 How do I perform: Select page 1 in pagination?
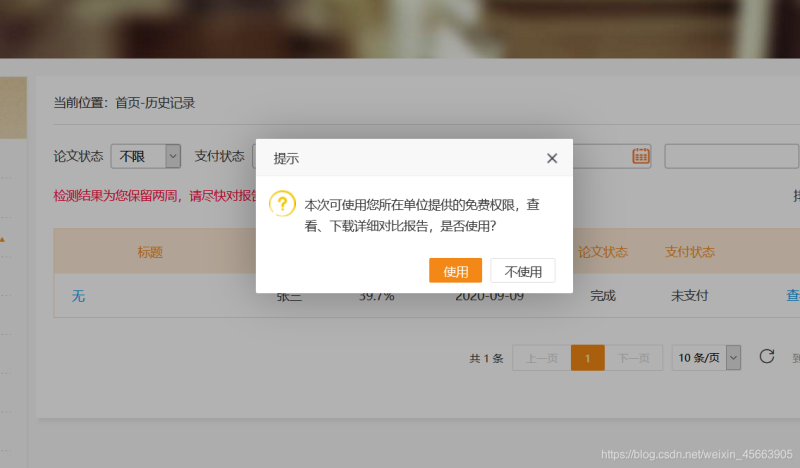tap(588, 358)
